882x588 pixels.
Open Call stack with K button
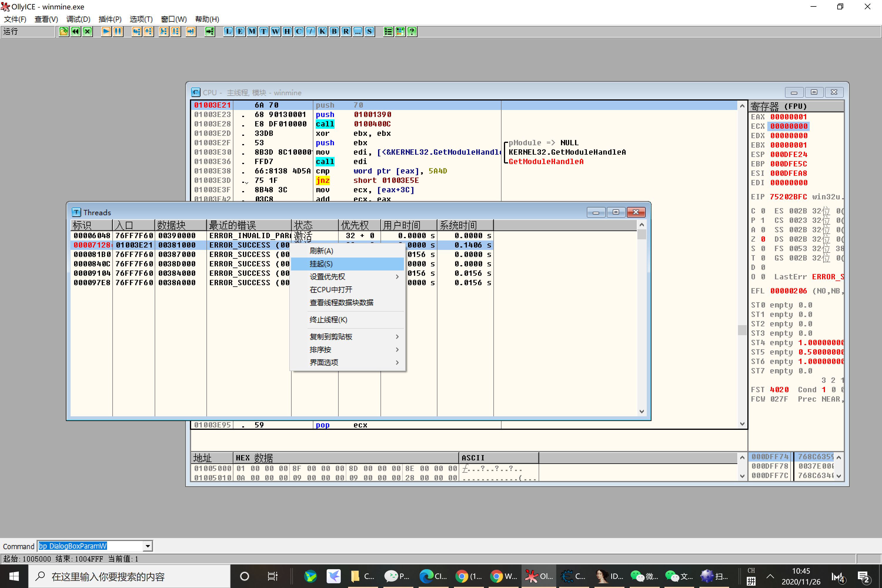[323, 31]
